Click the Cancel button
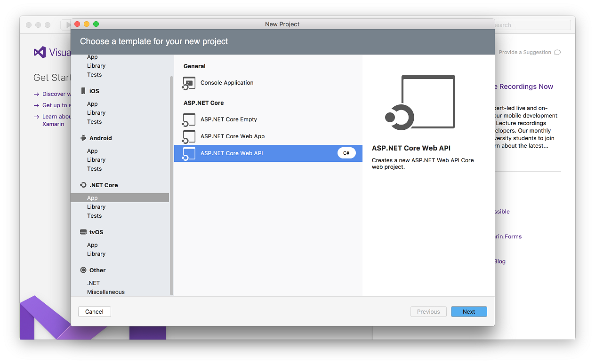Image resolution: width=595 pixels, height=364 pixels. tap(94, 311)
